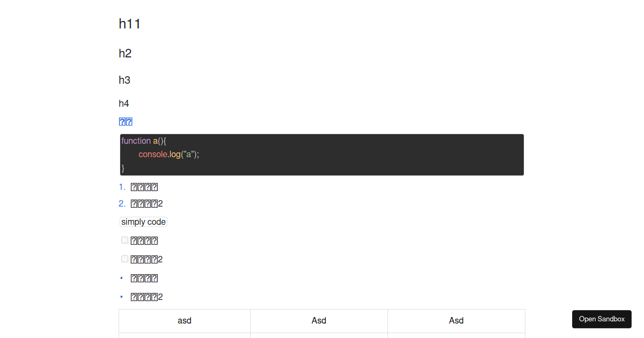Viewport: 644px width, 338px height.
Task: Click the h3 heading
Action: (x=124, y=79)
